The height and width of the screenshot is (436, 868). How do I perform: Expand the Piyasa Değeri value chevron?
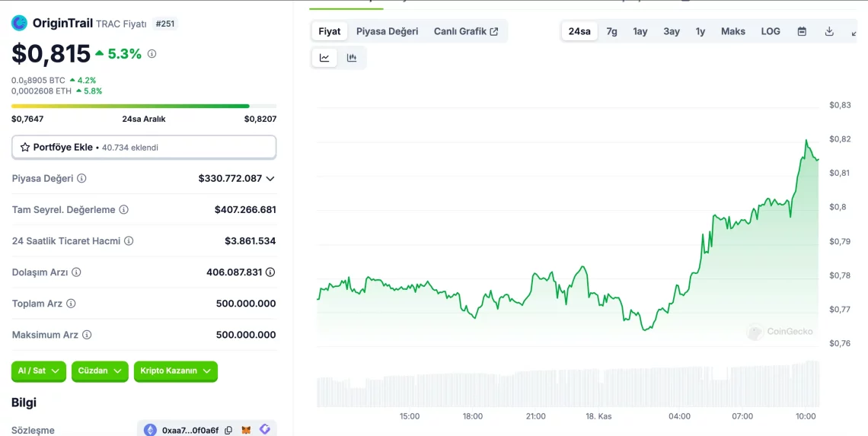click(270, 179)
